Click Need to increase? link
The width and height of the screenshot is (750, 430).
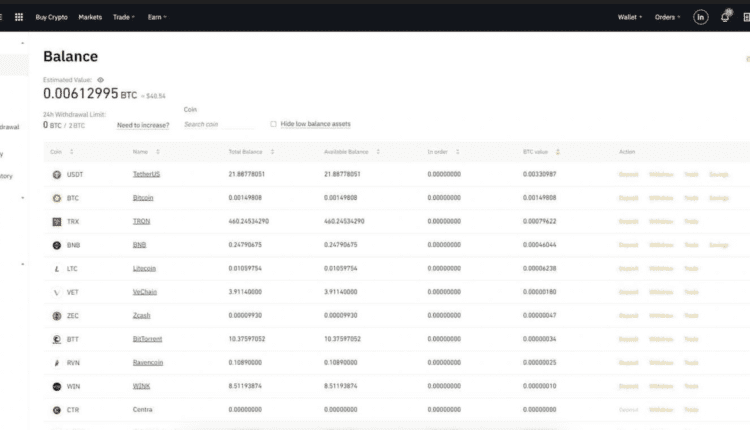[x=143, y=125]
